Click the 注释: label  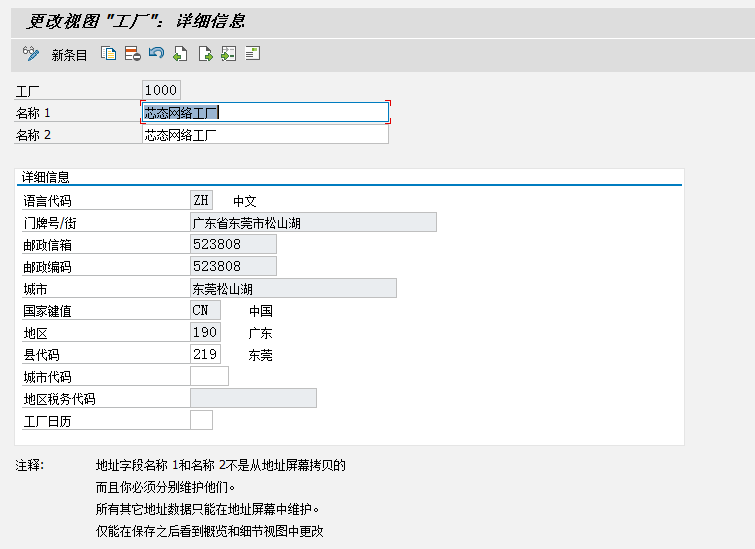coord(30,465)
